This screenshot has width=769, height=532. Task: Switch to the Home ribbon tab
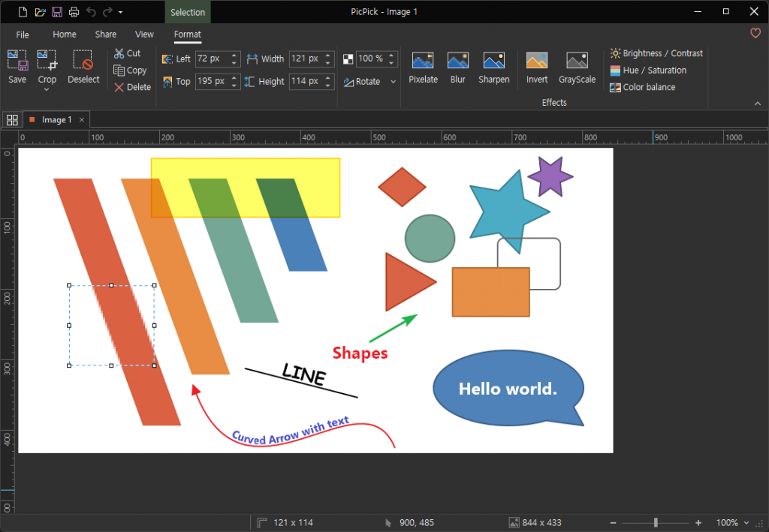pos(65,35)
